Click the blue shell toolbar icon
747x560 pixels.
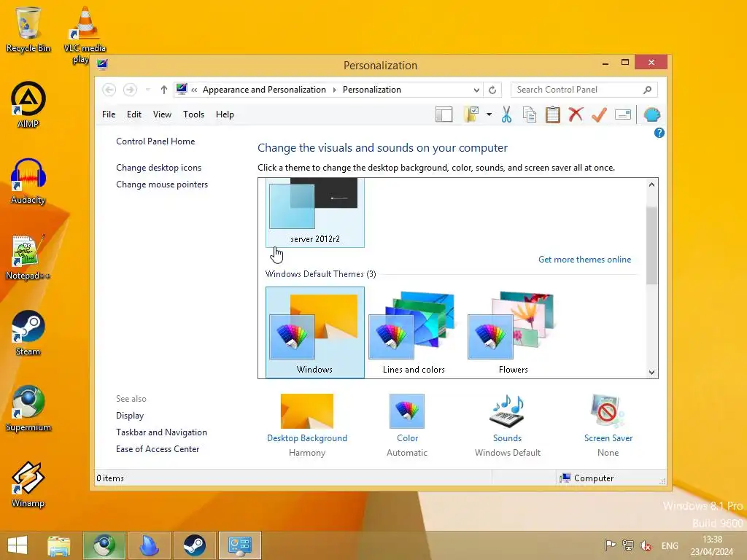[x=651, y=114]
